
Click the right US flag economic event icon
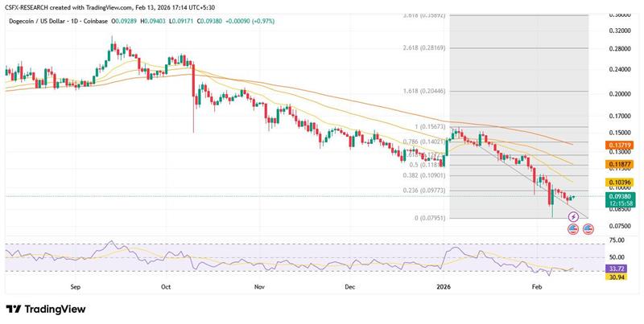pyautogui.click(x=588, y=229)
